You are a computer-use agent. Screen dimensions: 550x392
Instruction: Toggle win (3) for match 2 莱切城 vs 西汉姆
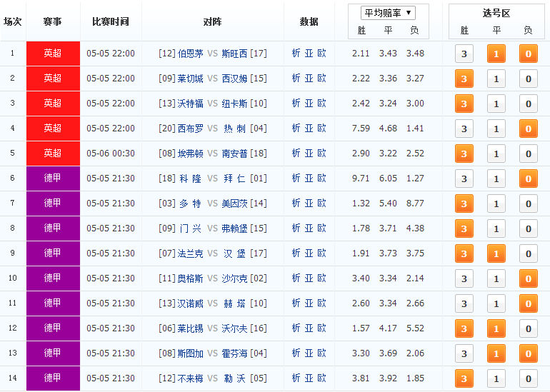point(464,79)
